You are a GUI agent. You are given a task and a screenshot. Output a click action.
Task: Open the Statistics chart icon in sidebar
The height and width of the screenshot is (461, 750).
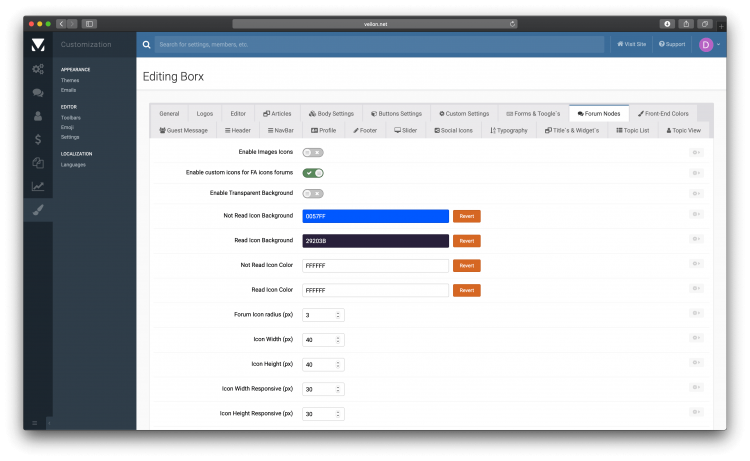[38, 186]
